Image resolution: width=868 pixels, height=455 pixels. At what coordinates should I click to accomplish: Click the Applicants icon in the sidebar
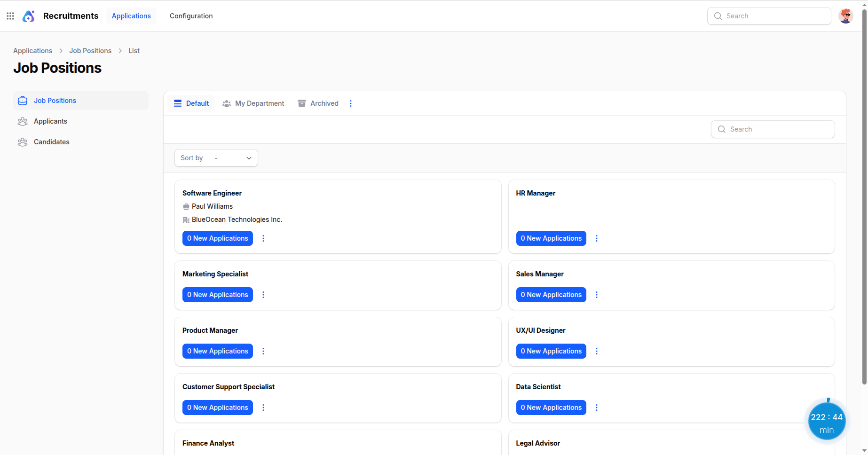click(23, 121)
